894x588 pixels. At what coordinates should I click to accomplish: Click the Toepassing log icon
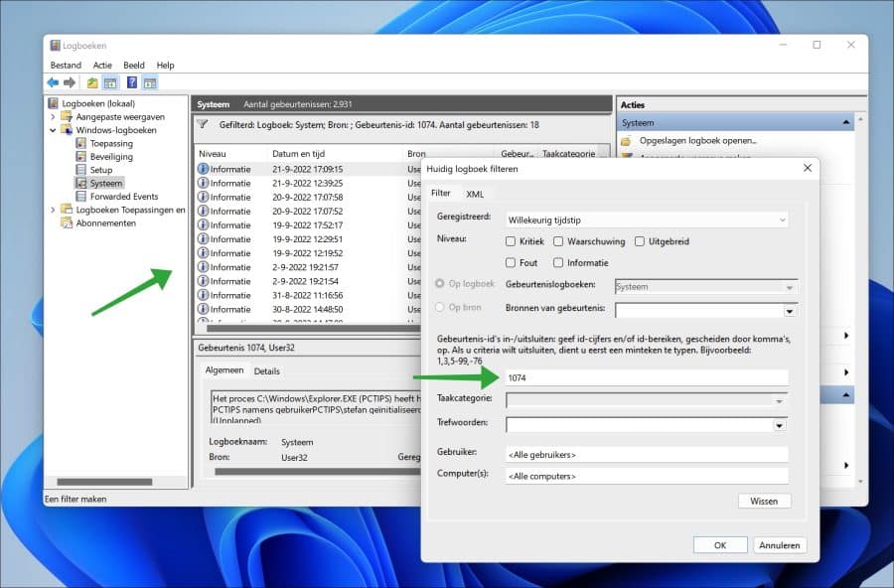pos(81,143)
